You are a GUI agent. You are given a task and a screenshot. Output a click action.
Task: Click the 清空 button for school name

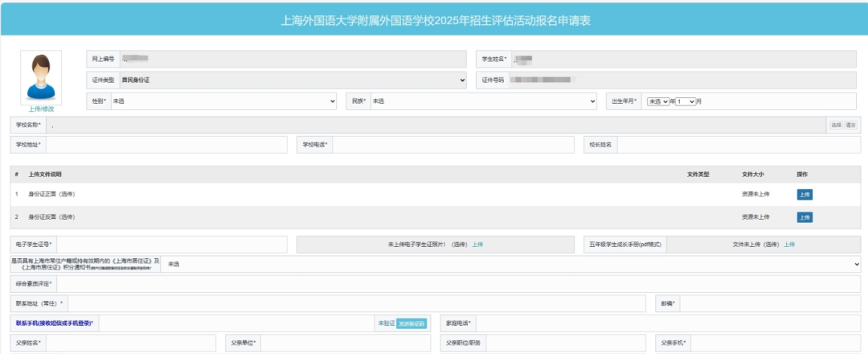[851, 126]
